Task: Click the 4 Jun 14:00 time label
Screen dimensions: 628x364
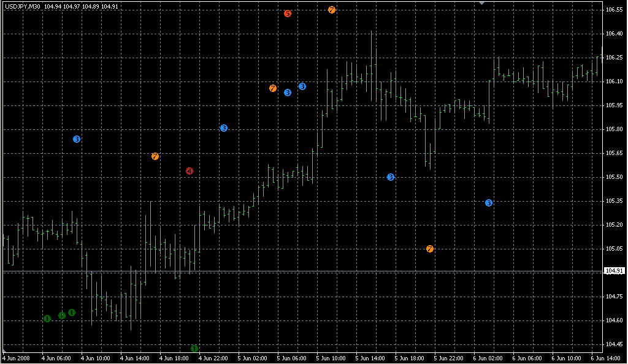Action: coord(134,358)
